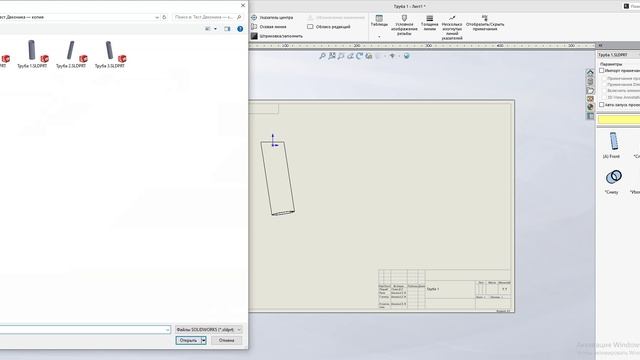Open the View Palette task pane icon
The width and height of the screenshot is (640, 360).
click(x=590, y=99)
